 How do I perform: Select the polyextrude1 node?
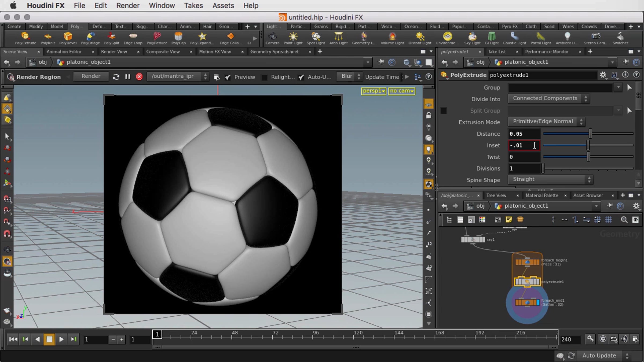pyautogui.click(x=527, y=282)
